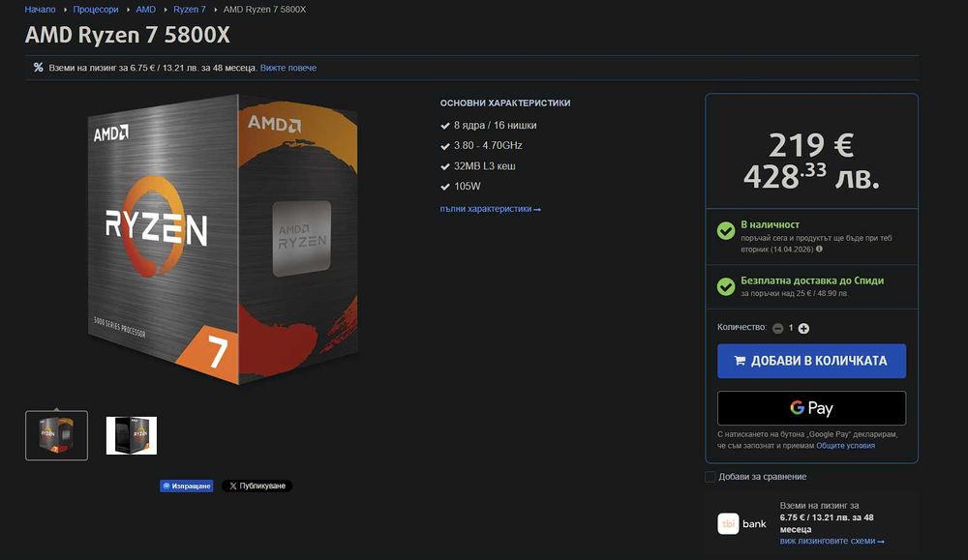View 'пълни характеристики' link
This screenshot has height=560, width=968.
pos(490,209)
